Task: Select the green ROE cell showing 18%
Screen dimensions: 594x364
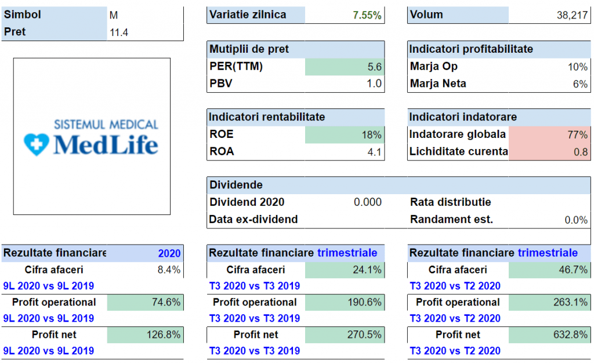Action: click(x=345, y=134)
